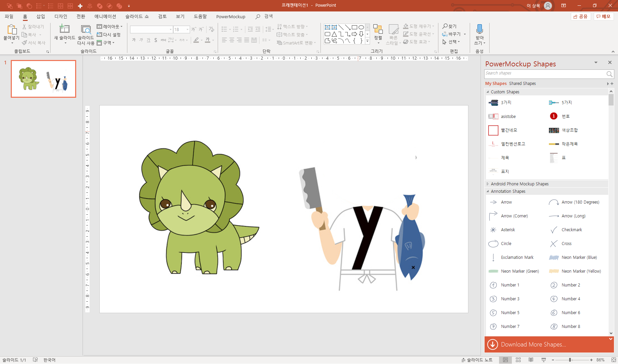Image resolution: width=618 pixels, height=364 pixels.
Task: Open the 삽입 (Insert) tab
Action: pyautogui.click(x=41, y=16)
